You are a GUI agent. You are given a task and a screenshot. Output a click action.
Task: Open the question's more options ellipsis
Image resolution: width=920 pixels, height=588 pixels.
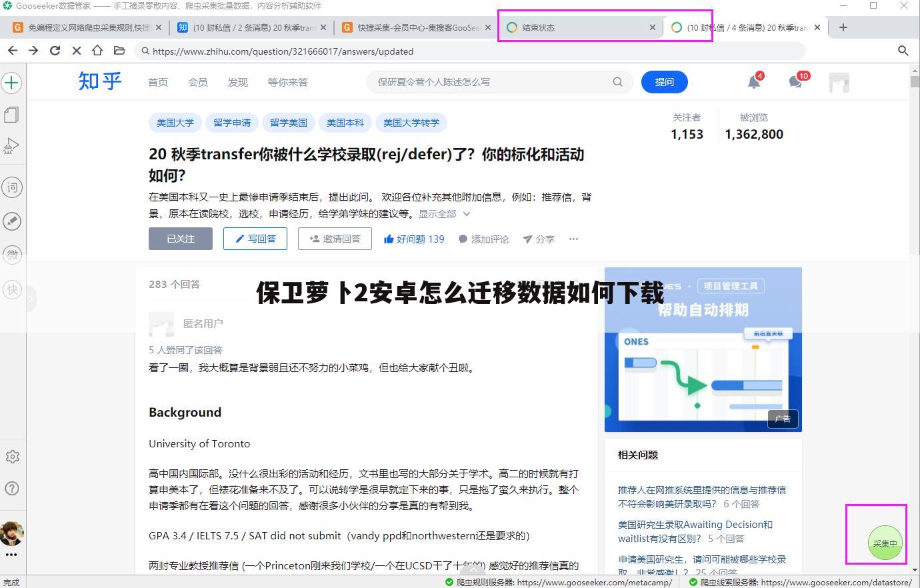(573, 239)
